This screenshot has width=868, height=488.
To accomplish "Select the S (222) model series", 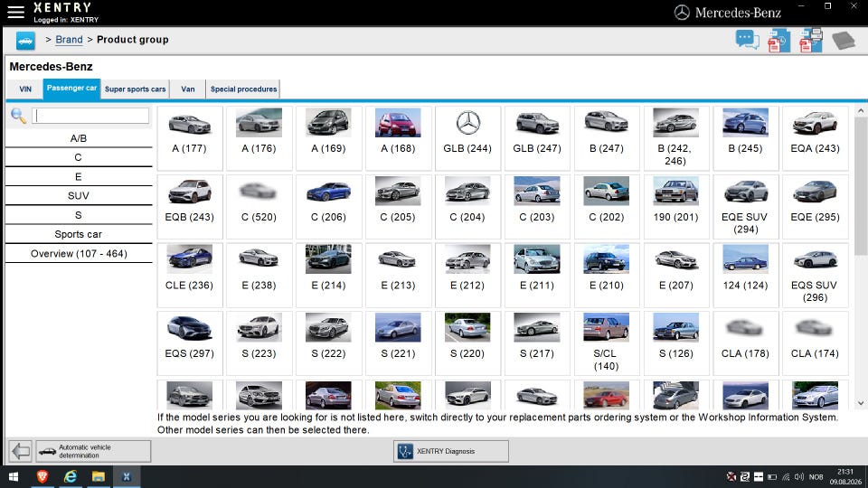I will click(x=329, y=343).
